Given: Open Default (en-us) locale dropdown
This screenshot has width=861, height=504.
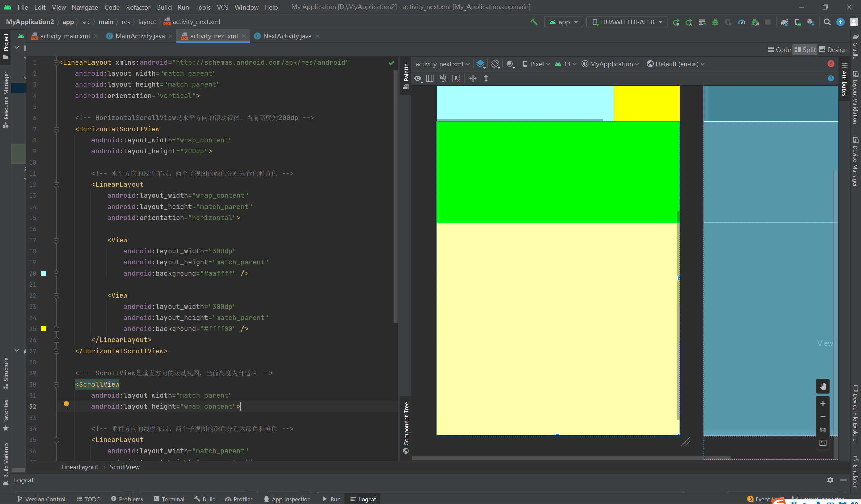Looking at the screenshot, I should pyautogui.click(x=676, y=64).
